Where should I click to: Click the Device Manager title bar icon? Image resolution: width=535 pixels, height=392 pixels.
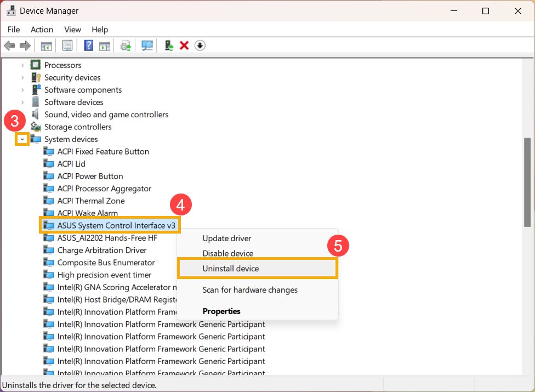coord(11,10)
